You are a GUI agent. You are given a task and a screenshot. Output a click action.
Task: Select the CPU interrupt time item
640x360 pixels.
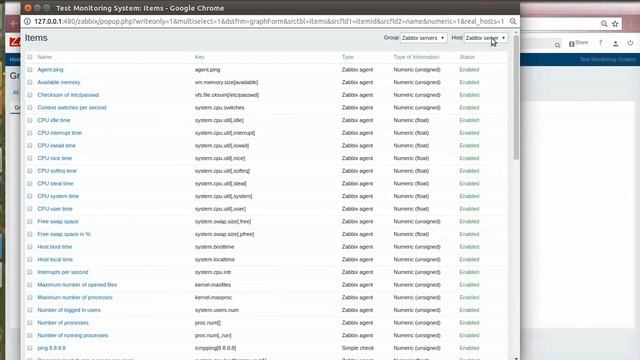tap(60, 133)
